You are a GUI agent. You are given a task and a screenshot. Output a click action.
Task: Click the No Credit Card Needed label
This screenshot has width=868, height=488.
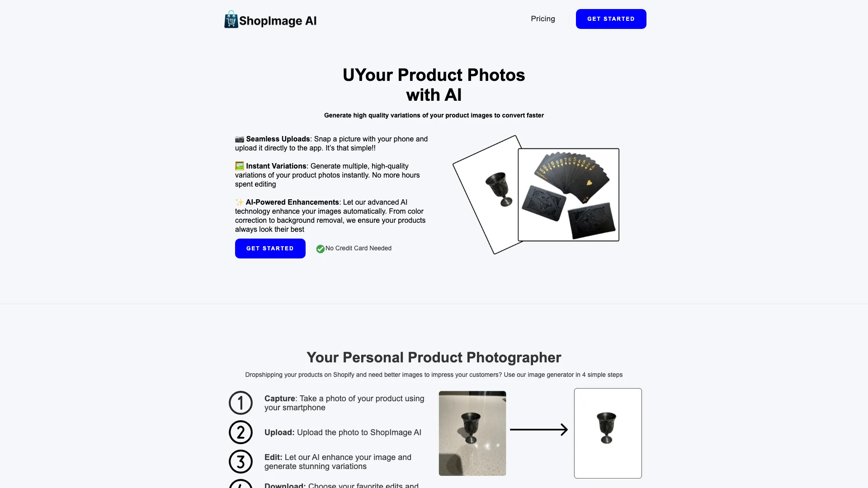[x=358, y=248]
